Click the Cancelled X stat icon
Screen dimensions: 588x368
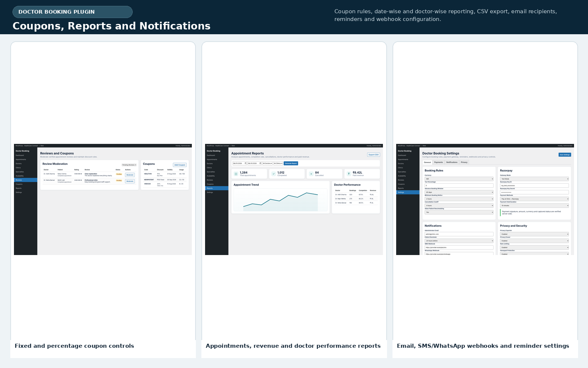click(311, 174)
